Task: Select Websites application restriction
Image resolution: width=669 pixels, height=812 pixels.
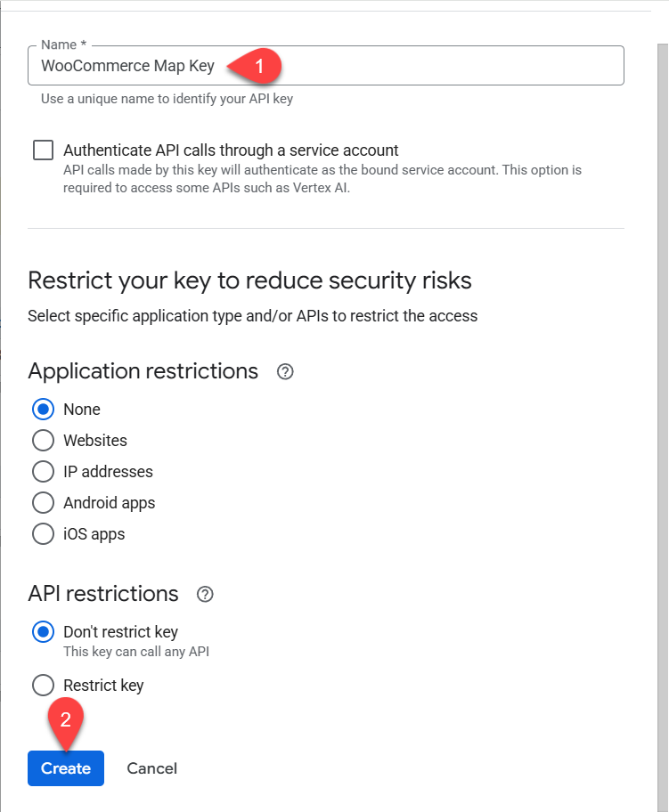Action: tap(43, 441)
